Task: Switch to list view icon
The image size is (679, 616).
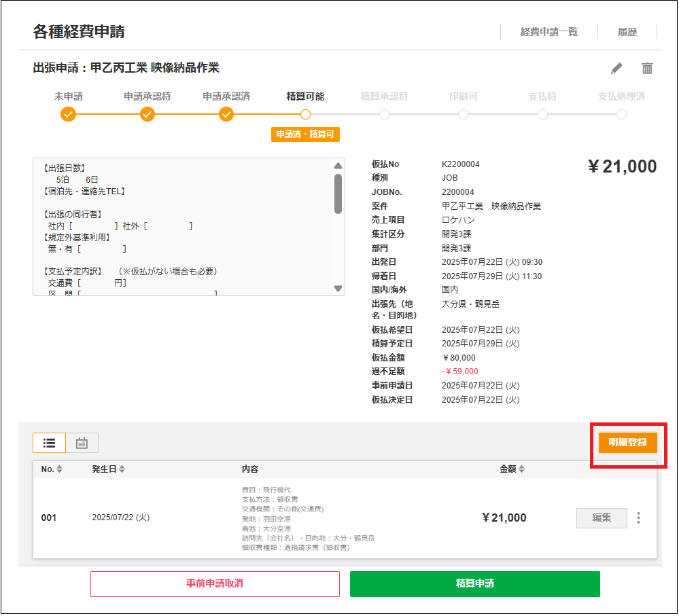Action: click(x=49, y=443)
